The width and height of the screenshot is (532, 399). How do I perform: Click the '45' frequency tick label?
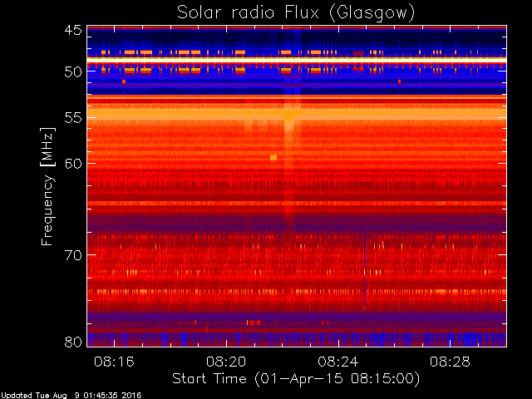73,31
